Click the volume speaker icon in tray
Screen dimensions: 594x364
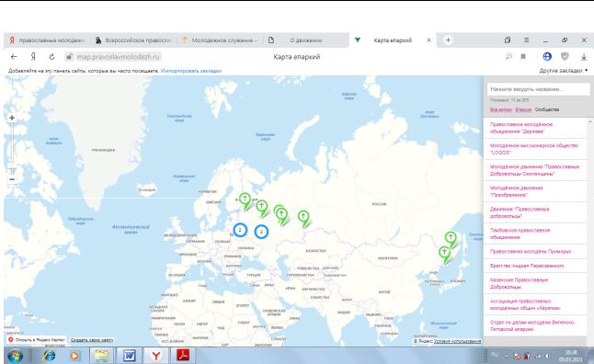pyautogui.click(x=547, y=357)
